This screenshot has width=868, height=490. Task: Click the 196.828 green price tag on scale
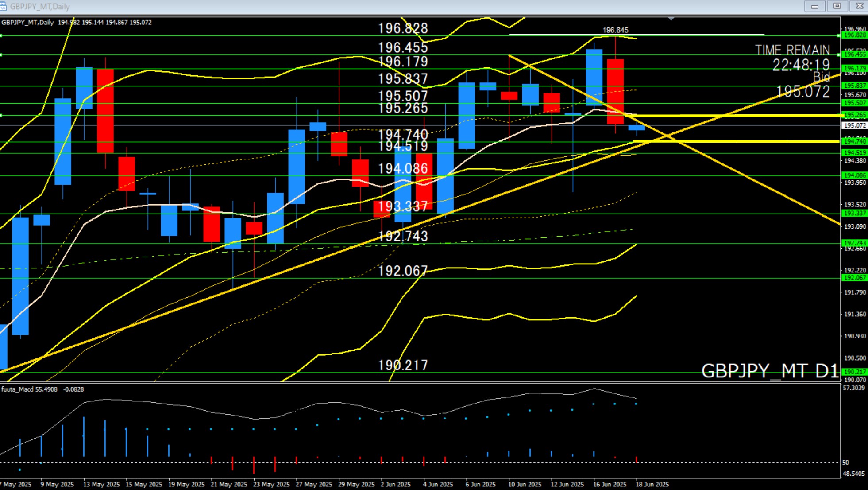[x=854, y=35]
